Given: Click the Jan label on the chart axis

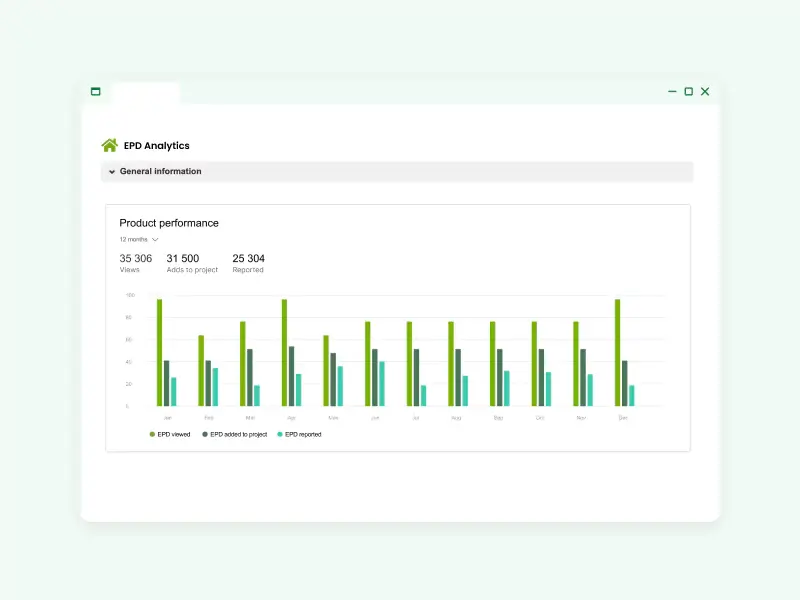Looking at the screenshot, I should click(167, 418).
